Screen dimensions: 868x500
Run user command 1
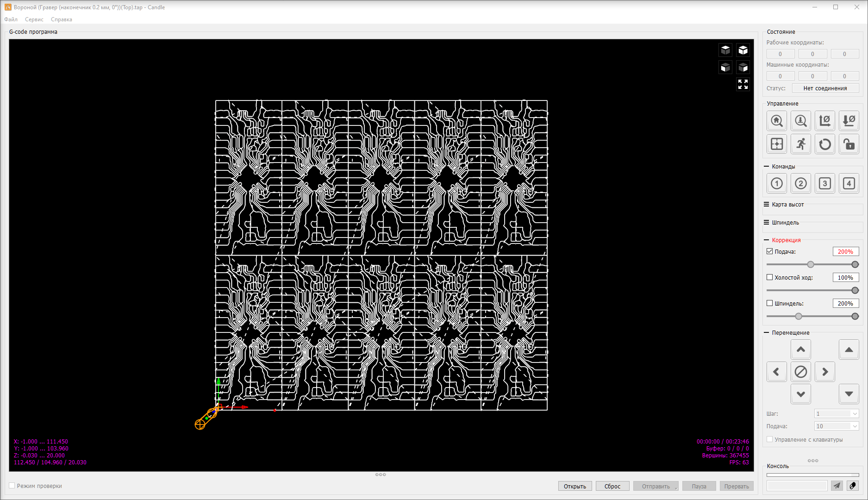[x=777, y=183]
